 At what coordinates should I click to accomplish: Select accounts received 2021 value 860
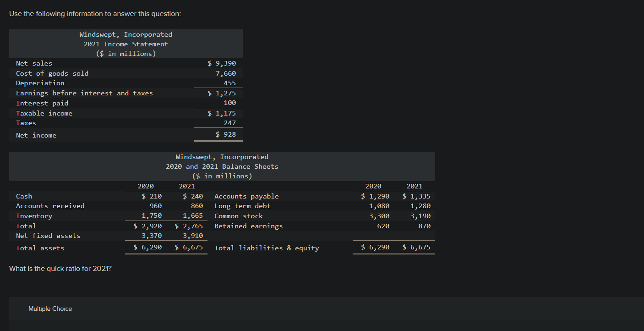[x=197, y=206]
